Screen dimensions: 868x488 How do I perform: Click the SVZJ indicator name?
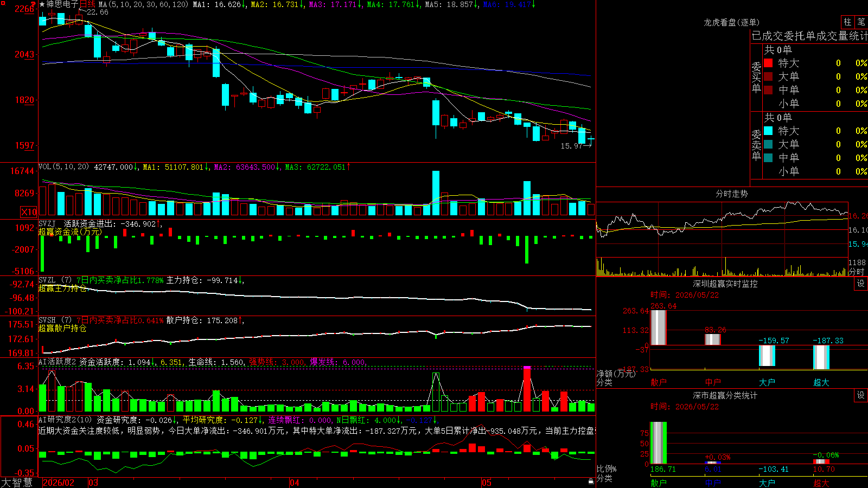point(47,223)
